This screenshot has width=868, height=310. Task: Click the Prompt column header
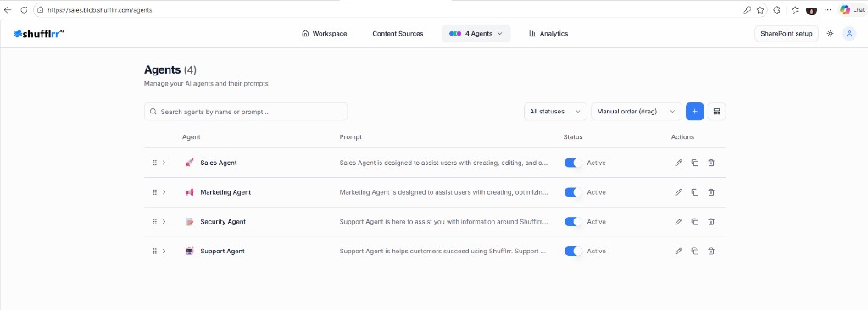tap(350, 136)
